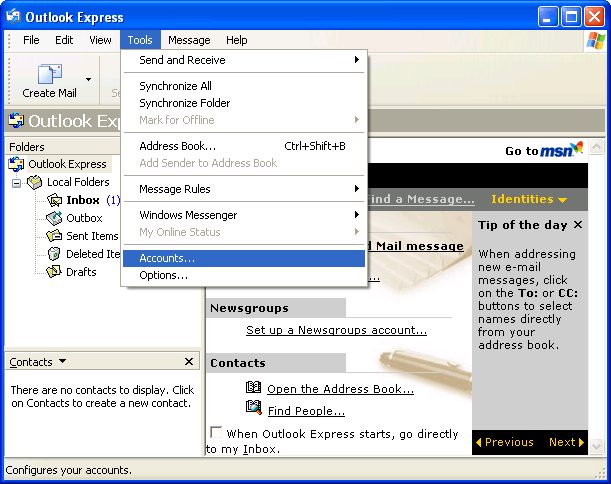611x484 pixels.
Task: Open the File menu
Action: (31, 40)
